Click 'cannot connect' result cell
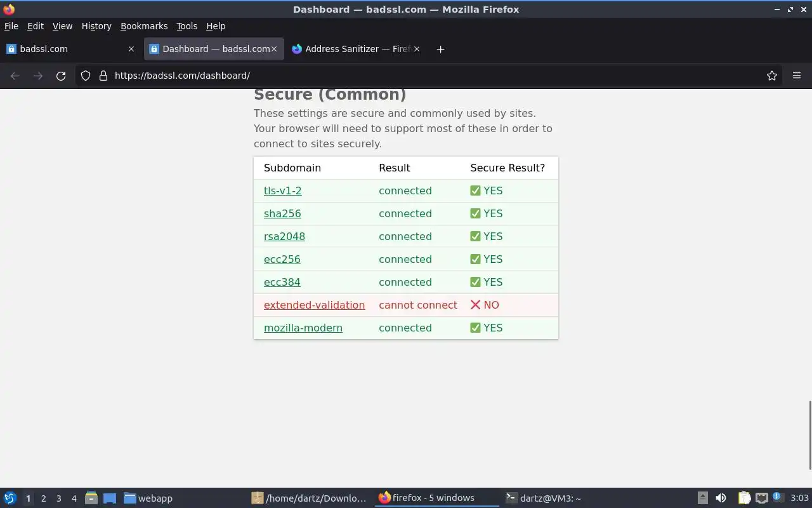Image resolution: width=812 pixels, height=508 pixels. tap(418, 305)
